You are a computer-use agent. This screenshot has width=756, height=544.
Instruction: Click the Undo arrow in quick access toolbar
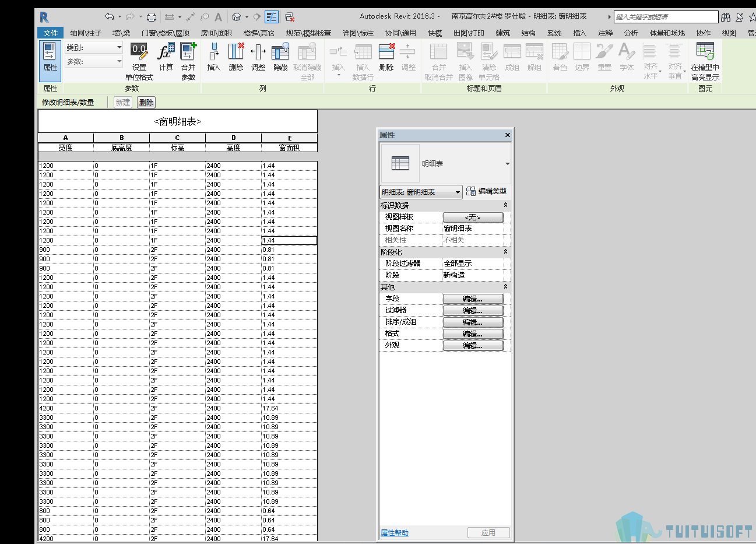[x=110, y=17]
